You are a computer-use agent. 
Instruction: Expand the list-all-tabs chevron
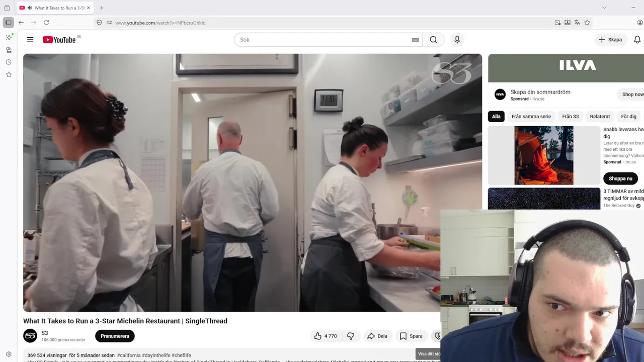tap(604, 8)
